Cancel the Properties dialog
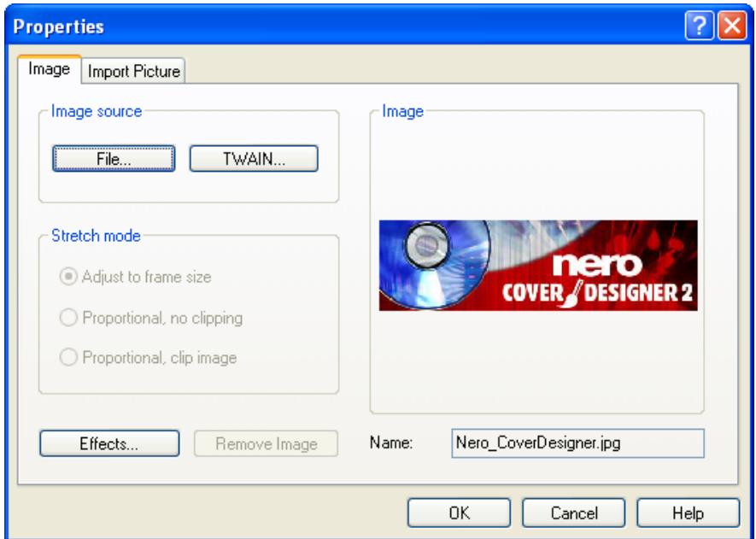 [x=574, y=513]
